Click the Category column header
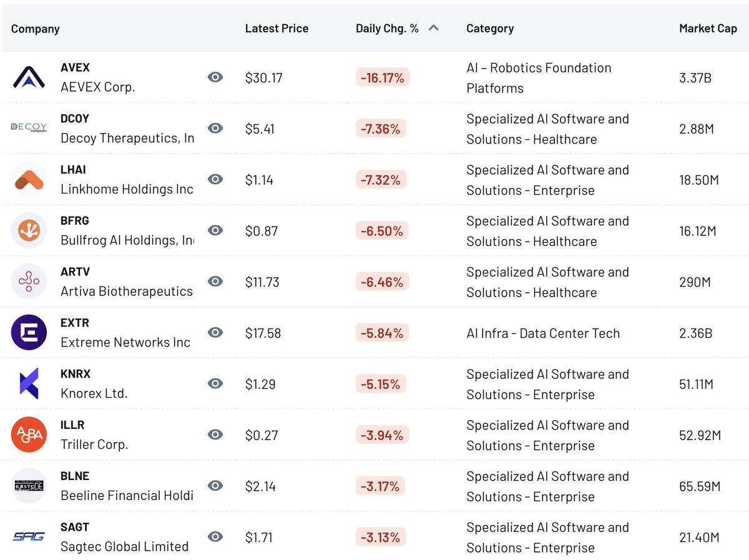The width and height of the screenshot is (749, 560). pos(490,27)
